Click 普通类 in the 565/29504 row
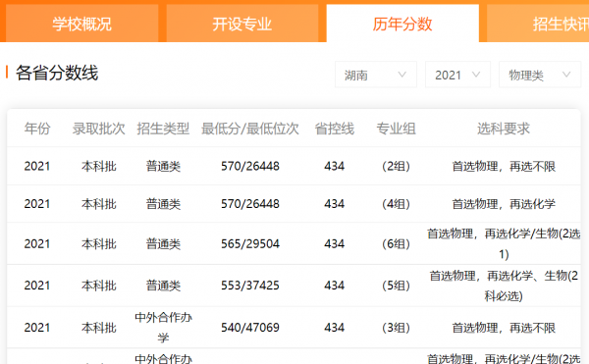This screenshot has height=364, width=589. point(163,244)
